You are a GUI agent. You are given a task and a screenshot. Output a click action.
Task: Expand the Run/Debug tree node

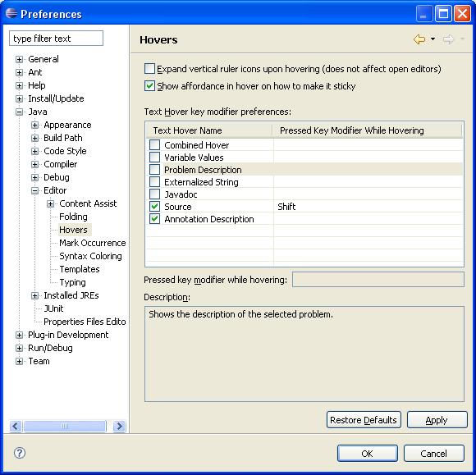click(19, 348)
